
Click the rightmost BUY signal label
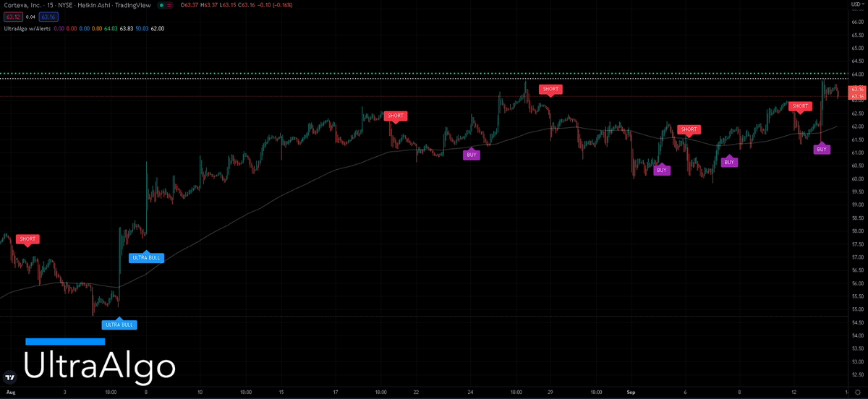(x=822, y=150)
